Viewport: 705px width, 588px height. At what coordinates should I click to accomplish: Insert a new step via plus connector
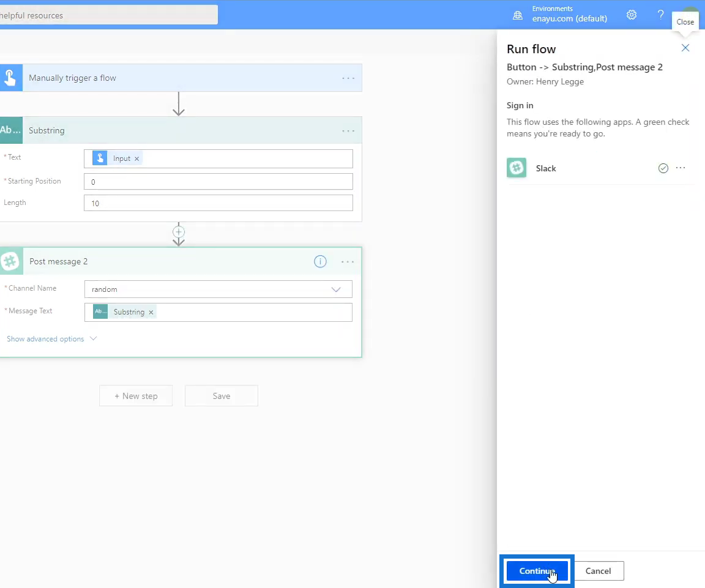point(179,232)
